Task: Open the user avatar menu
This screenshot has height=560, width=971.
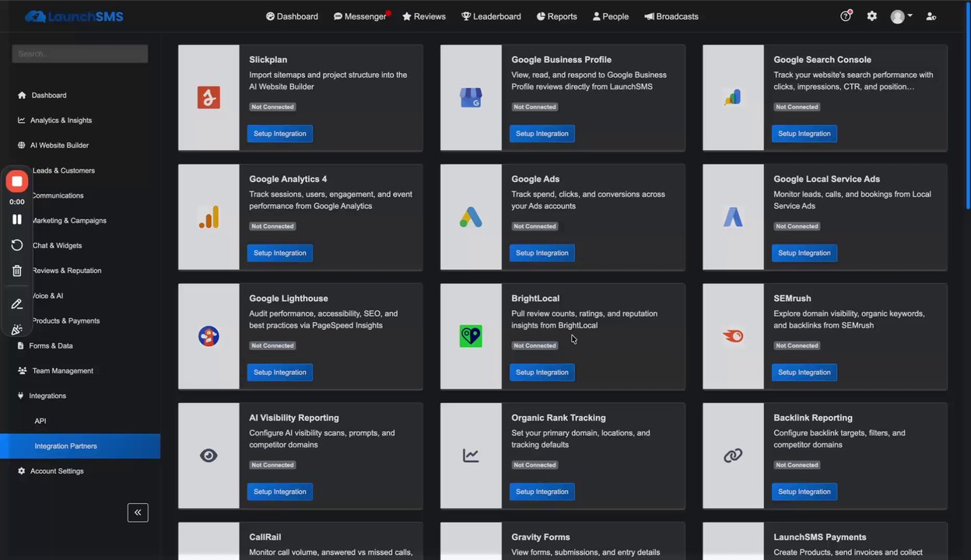Action: click(x=901, y=16)
